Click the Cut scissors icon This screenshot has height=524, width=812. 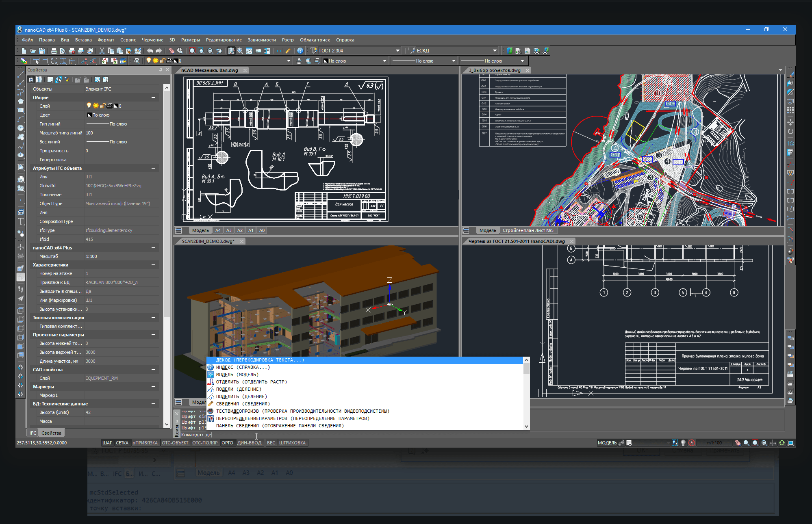pyautogui.click(x=102, y=51)
